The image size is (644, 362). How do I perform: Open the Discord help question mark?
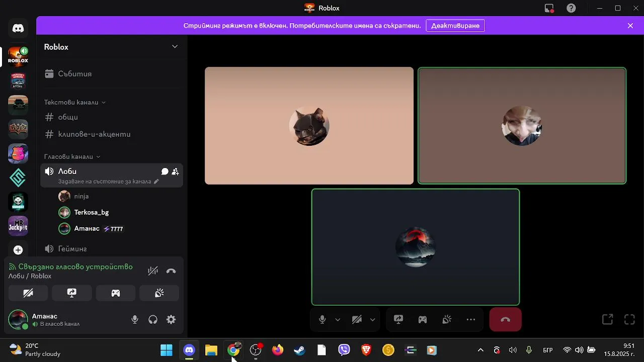coord(571,8)
